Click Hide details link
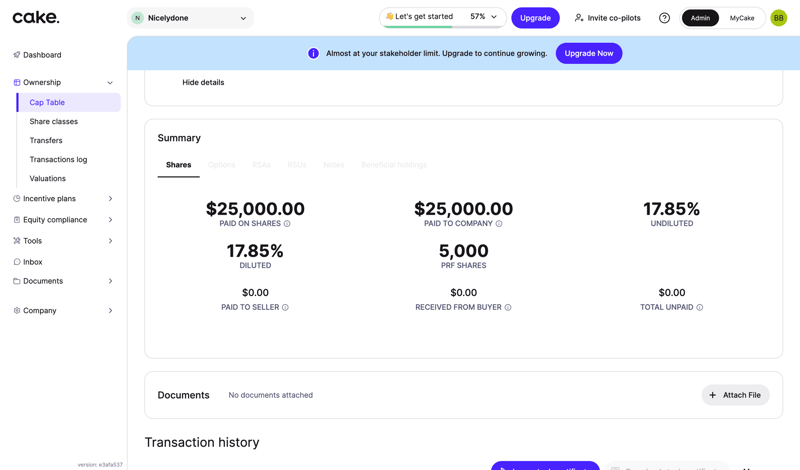 203,83
